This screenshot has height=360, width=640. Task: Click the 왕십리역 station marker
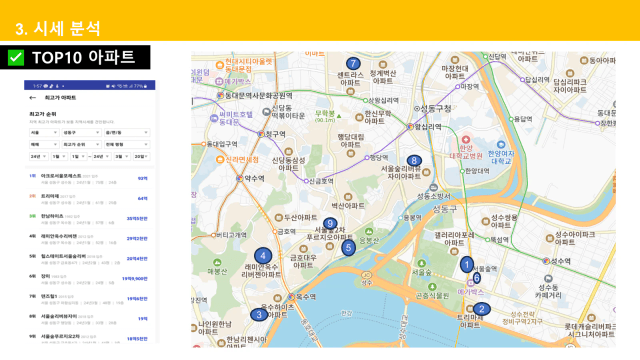[410, 127]
